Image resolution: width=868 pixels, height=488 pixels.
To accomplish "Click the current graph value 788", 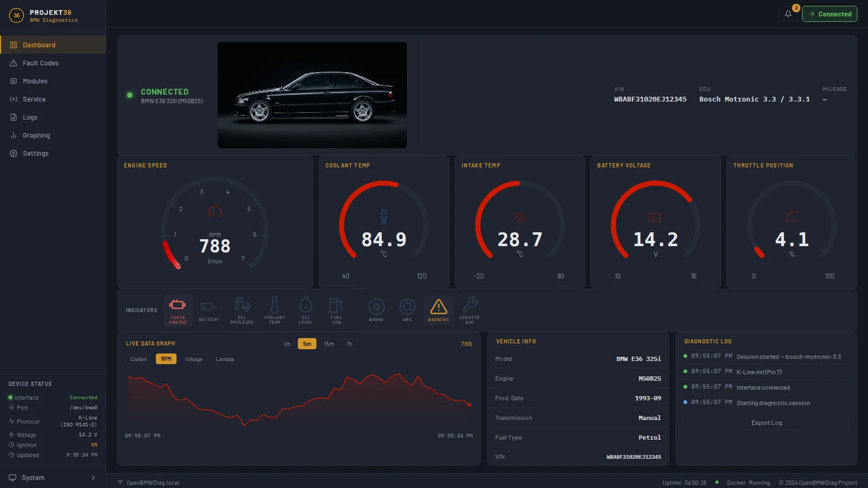I will pos(466,344).
